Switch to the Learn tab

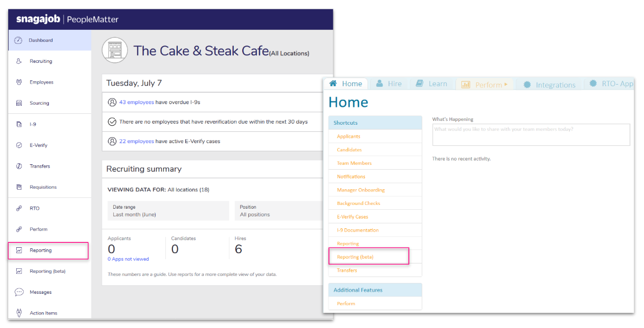[x=432, y=83]
